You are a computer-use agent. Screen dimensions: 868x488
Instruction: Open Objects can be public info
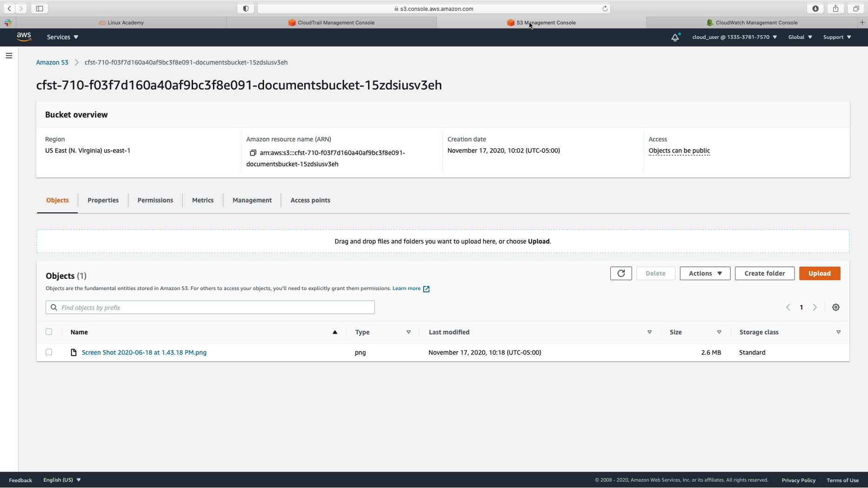[x=679, y=151]
